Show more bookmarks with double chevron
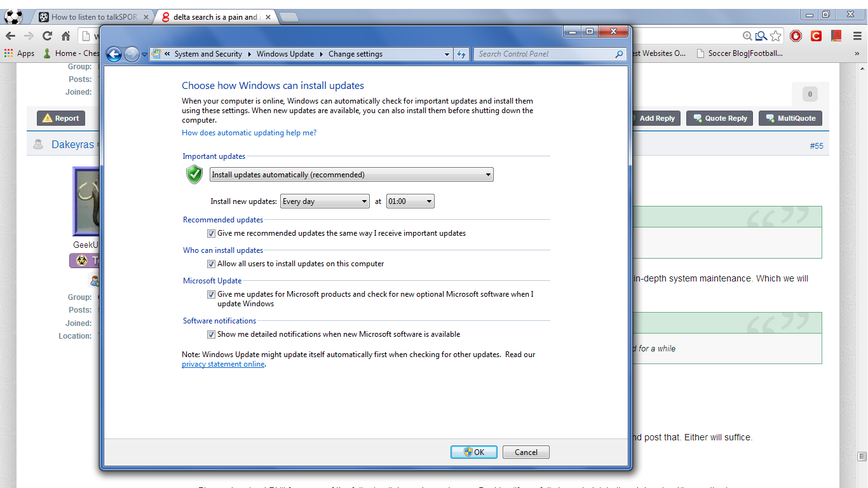This screenshot has height=488, width=868. click(857, 54)
